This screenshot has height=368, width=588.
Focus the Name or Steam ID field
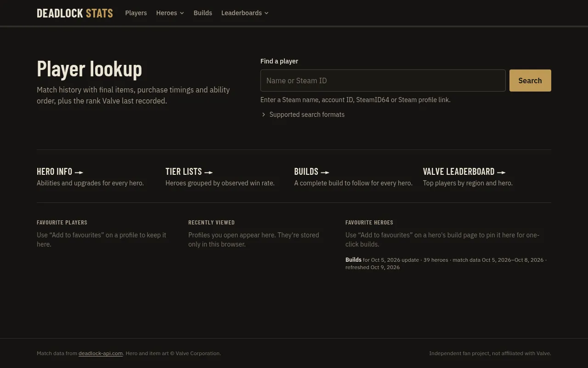(383, 80)
